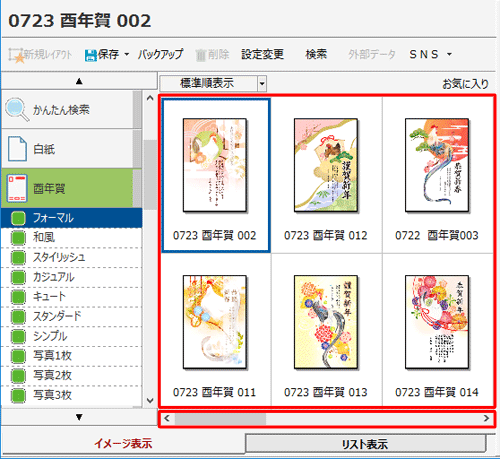The image size is (500, 459).
Task: Click the green icon beside 和風
Action: pyautogui.click(x=18, y=238)
